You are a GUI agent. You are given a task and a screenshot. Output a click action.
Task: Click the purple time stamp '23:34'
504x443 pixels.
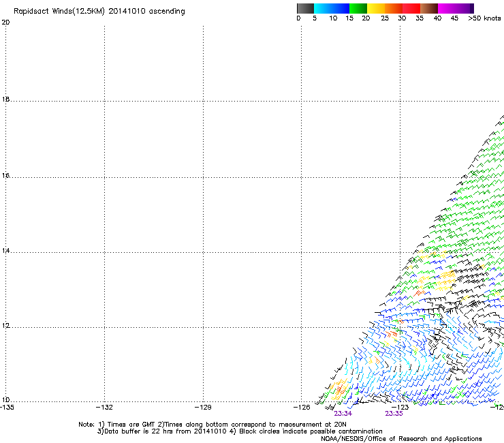pyautogui.click(x=343, y=414)
